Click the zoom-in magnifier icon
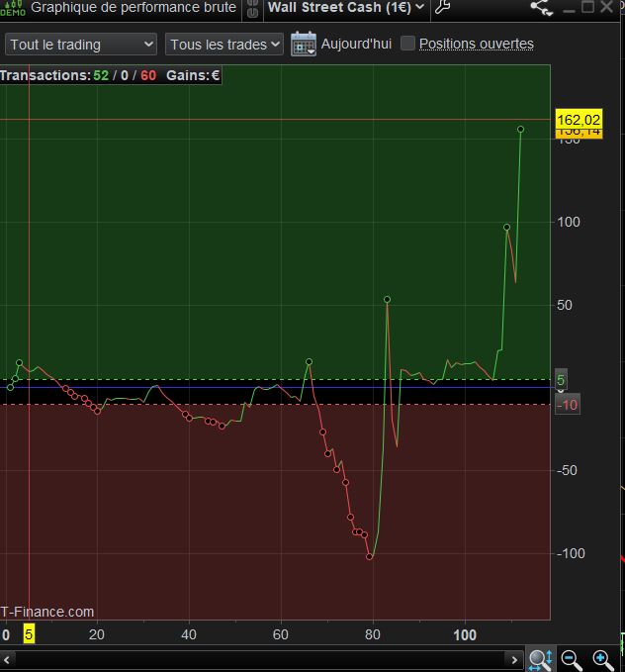625x672 pixels. 601,659
